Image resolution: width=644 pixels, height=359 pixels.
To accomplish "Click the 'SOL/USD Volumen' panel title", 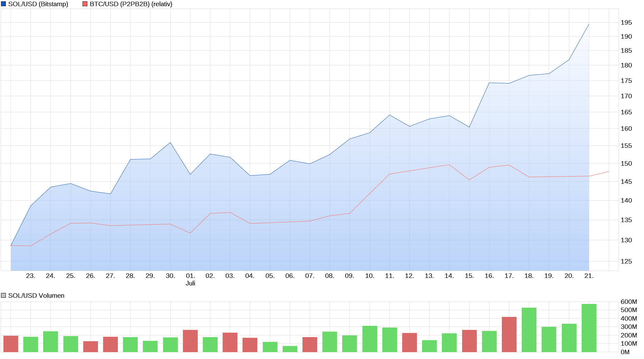I will [36, 295].
